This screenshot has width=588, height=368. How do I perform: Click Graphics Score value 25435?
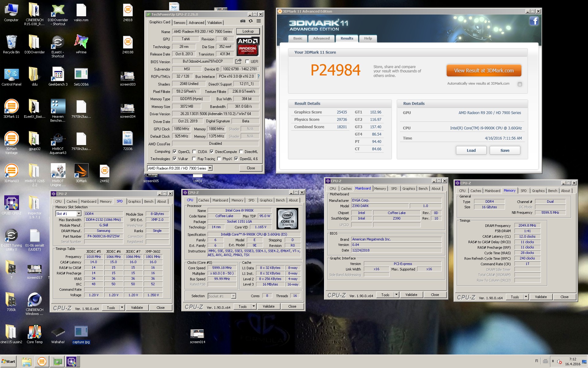click(x=341, y=112)
